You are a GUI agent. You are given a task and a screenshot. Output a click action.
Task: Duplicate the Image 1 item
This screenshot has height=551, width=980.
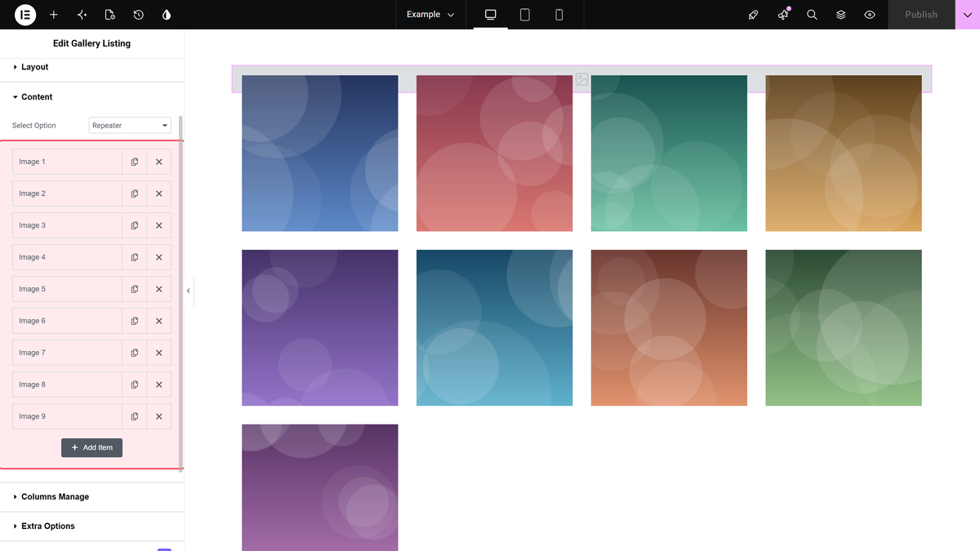(x=135, y=162)
